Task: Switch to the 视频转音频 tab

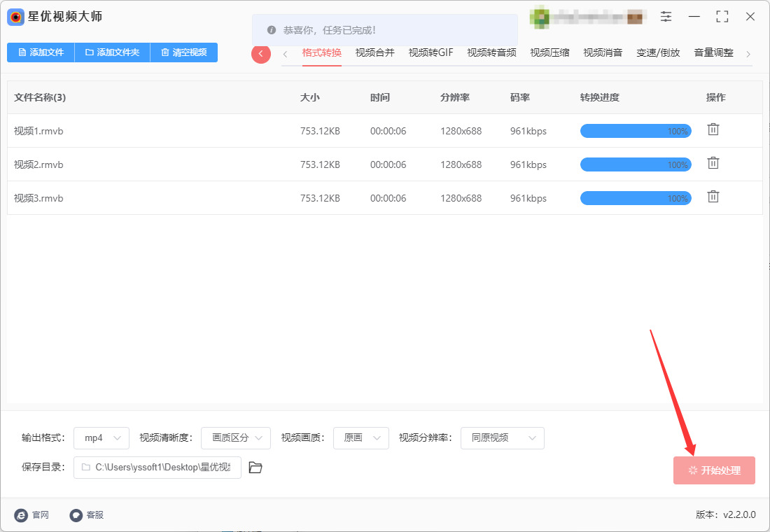Action: click(491, 53)
